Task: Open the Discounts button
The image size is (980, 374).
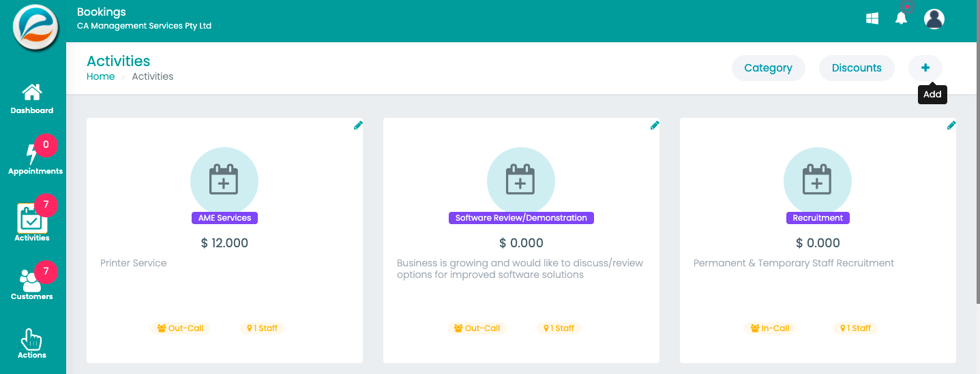Action: (x=857, y=68)
